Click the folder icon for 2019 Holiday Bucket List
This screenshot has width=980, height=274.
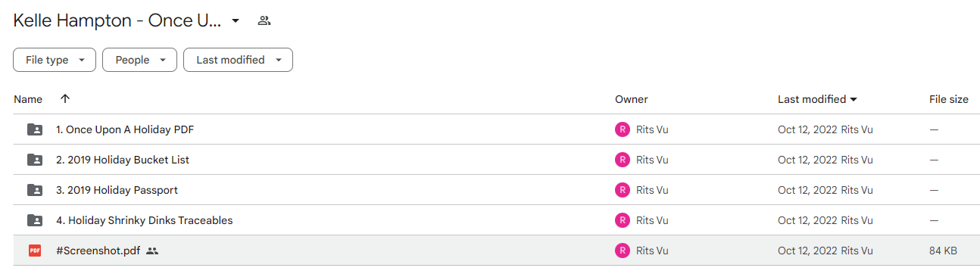tap(35, 160)
